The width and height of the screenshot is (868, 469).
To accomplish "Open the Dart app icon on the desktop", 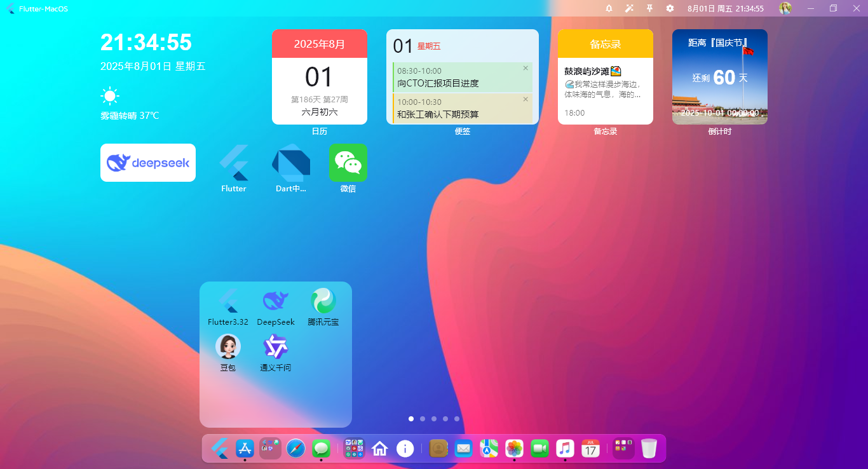I will pos(289,162).
